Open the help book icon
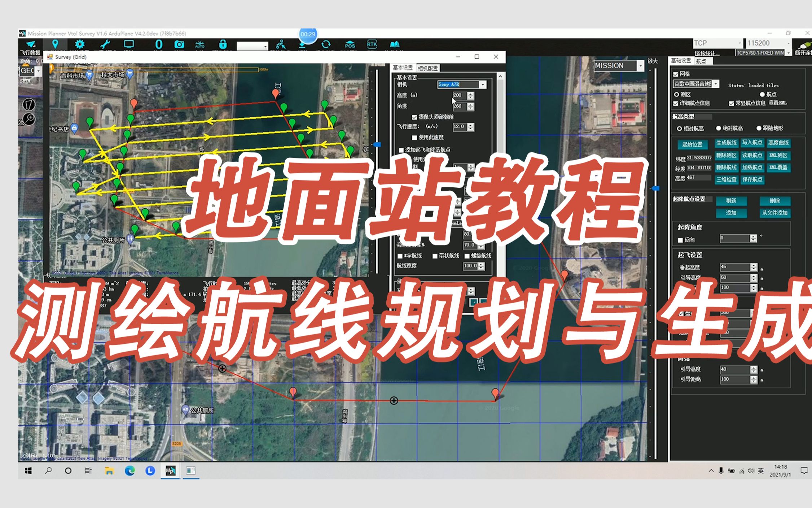This screenshot has height=508, width=812. point(395,44)
